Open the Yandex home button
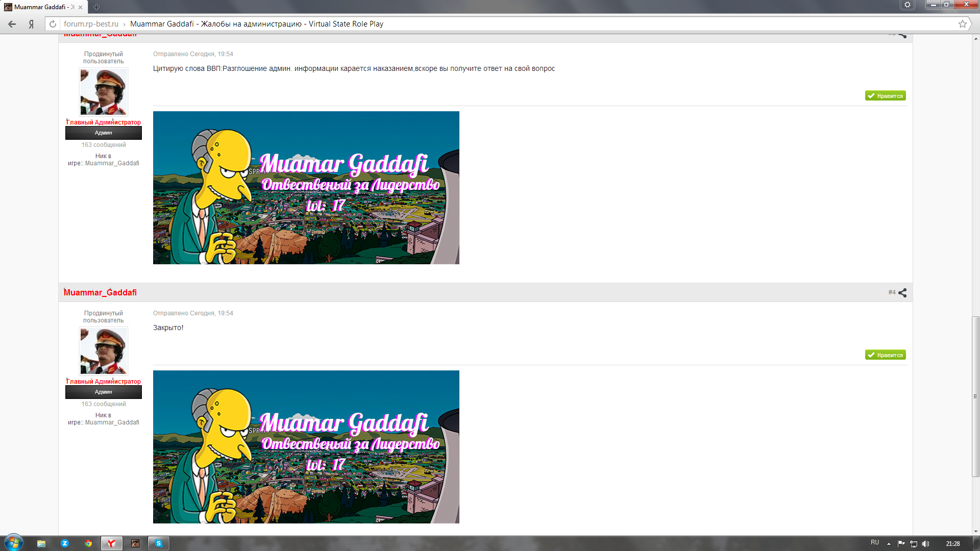 pos(31,24)
